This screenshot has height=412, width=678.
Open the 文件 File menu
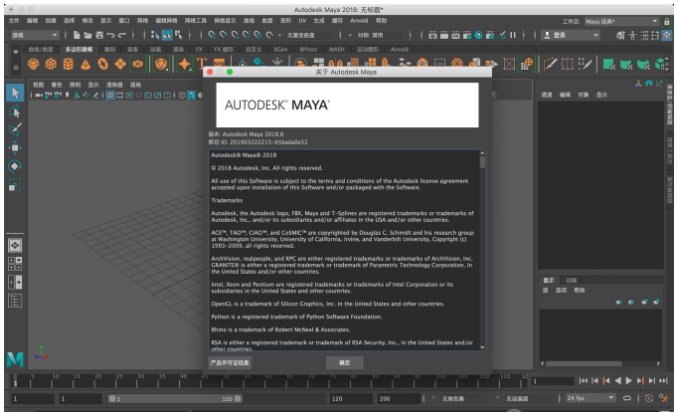(x=14, y=20)
